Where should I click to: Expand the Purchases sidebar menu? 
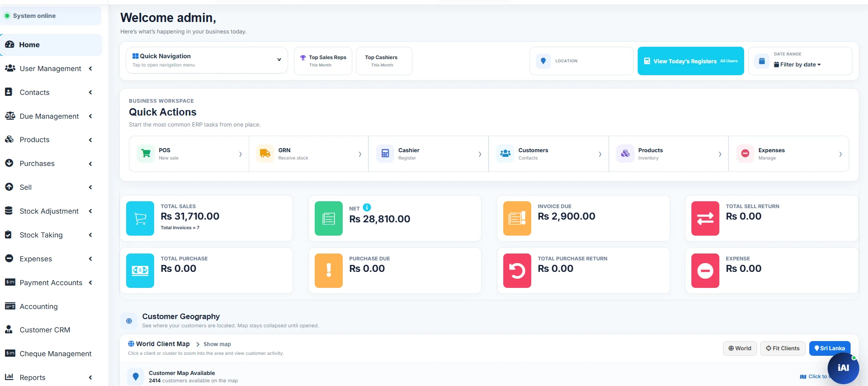[x=51, y=164]
